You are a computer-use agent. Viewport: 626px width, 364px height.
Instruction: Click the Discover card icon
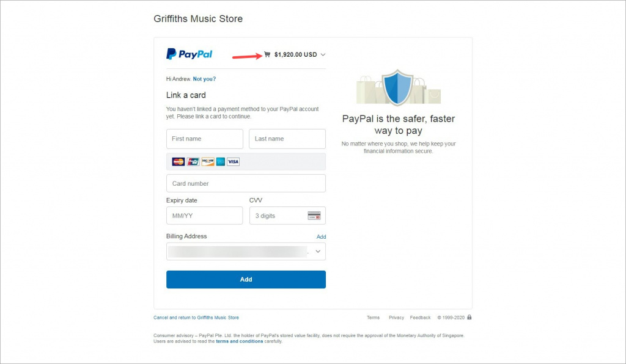click(x=208, y=161)
